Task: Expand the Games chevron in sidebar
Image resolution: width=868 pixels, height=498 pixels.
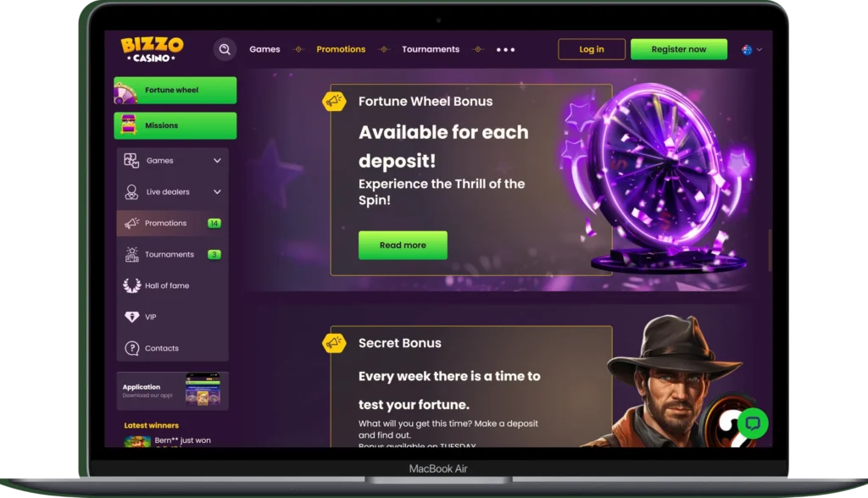Action: pos(217,160)
